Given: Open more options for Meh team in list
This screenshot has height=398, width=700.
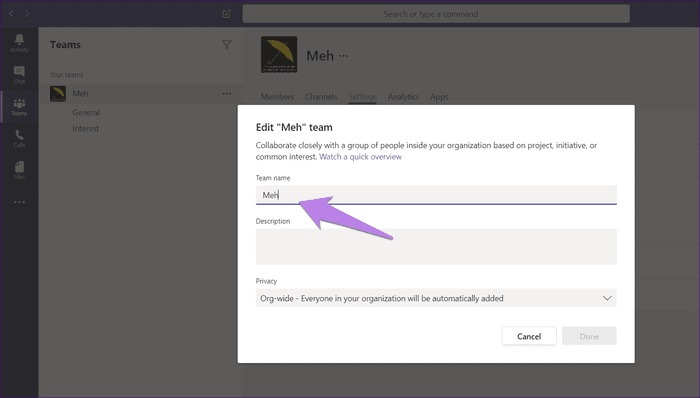Looking at the screenshot, I should click(227, 94).
